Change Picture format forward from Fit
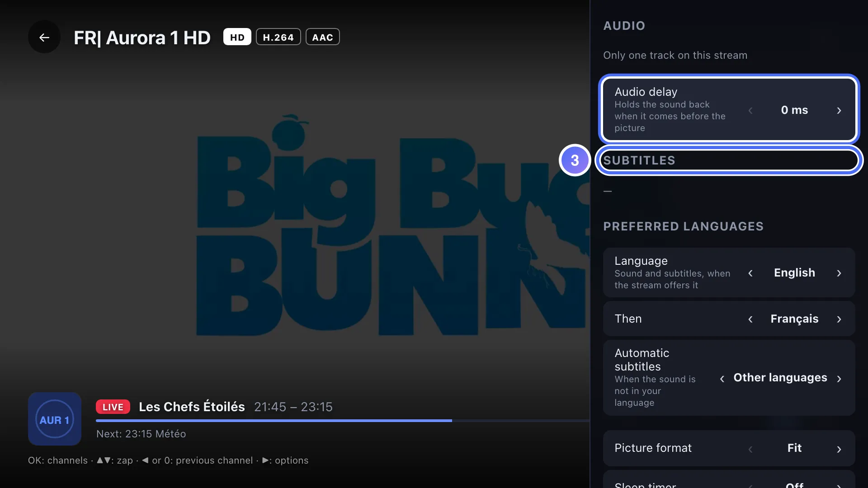Screen dimensions: 868x488 (839, 449)
